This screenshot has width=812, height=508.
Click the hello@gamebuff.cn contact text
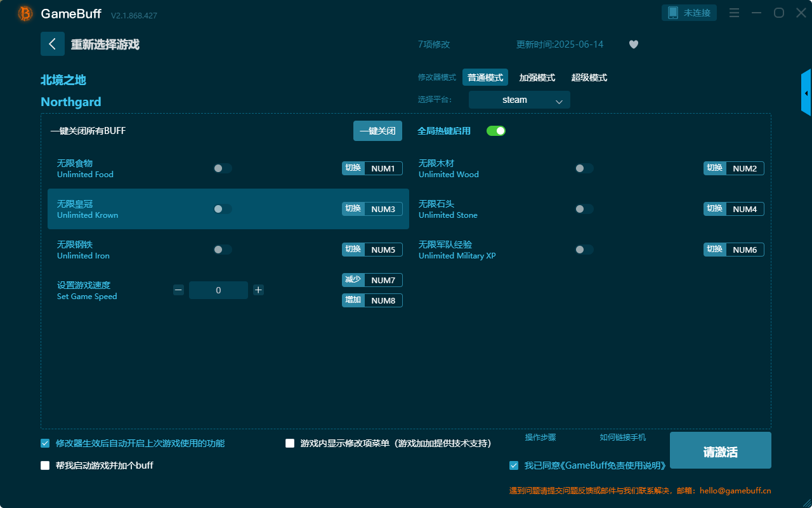coord(735,491)
